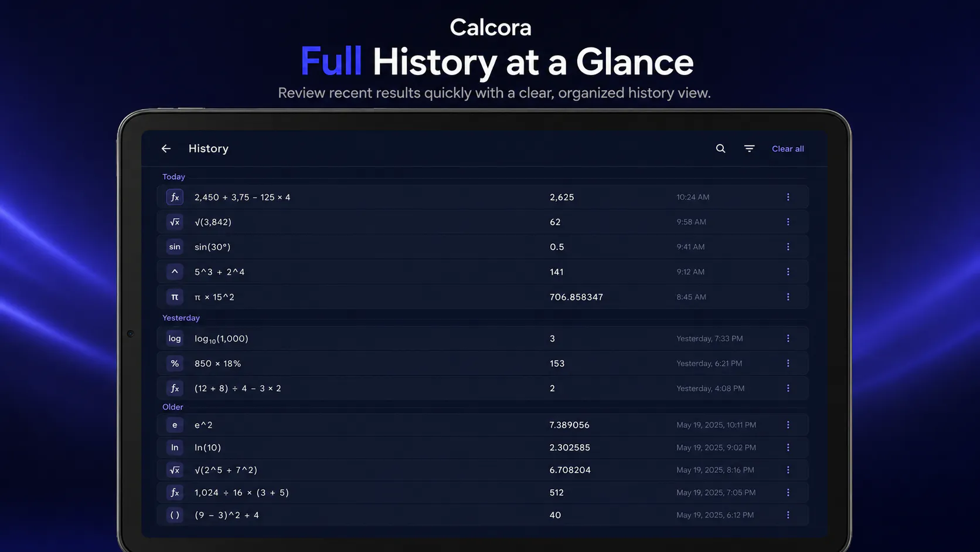Image resolution: width=980 pixels, height=552 pixels.
Task: Select the expression e^2
Action: 204,425
